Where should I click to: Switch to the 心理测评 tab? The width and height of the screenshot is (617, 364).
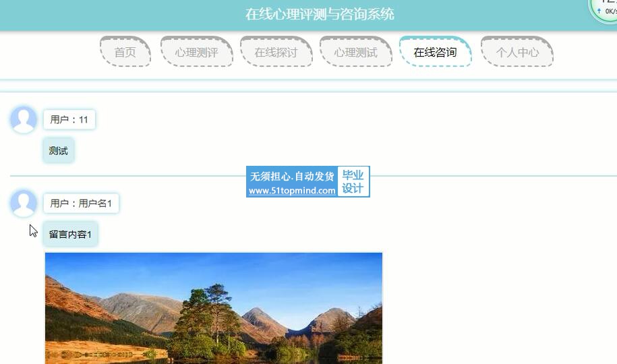click(x=196, y=53)
